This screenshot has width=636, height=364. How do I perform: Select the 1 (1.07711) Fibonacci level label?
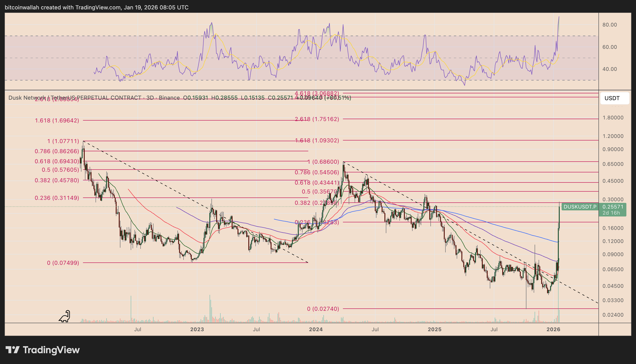(63, 141)
